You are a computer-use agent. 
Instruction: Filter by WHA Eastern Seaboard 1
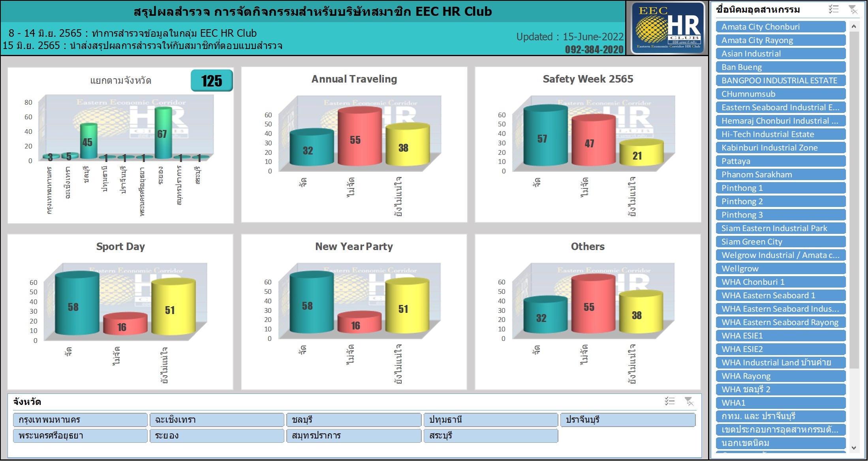point(781,295)
